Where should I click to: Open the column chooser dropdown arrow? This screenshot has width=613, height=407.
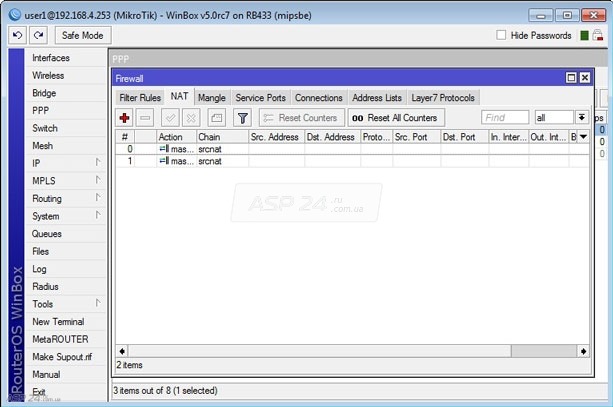(x=584, y=137)
